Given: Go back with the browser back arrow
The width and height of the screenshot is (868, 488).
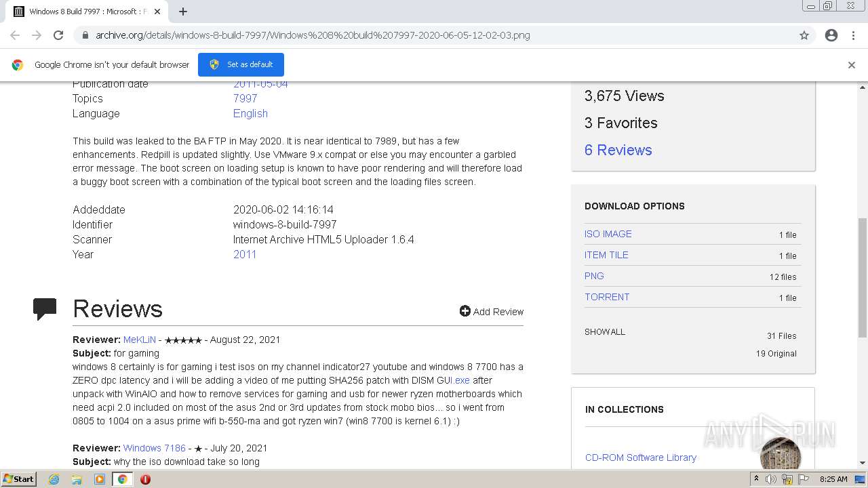Looking at the screenshot, I should pos(15,35).
